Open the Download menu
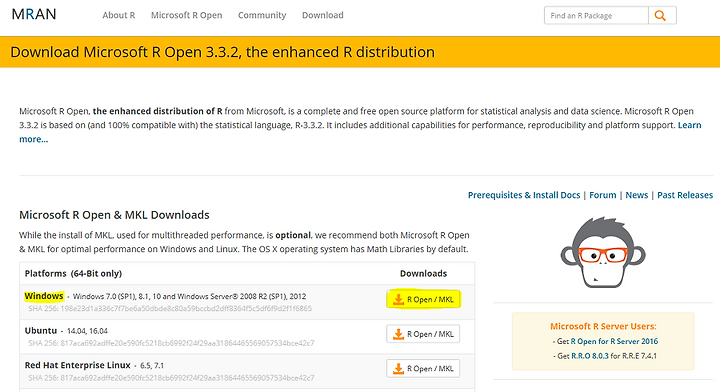720x392 pixels. tap(322, 15)
